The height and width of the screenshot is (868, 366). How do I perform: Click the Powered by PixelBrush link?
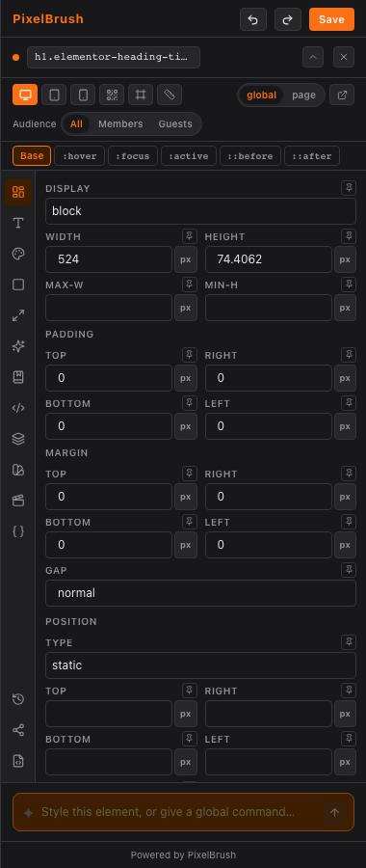[183, 854]
